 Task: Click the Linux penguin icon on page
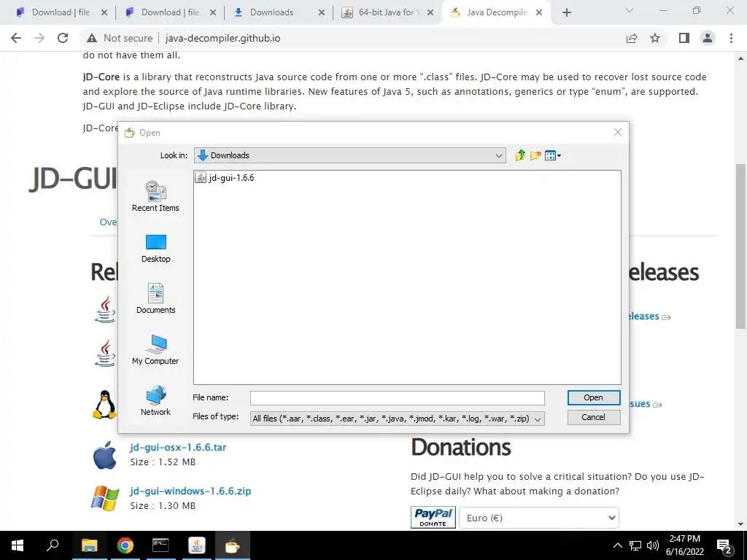(104, 405)
